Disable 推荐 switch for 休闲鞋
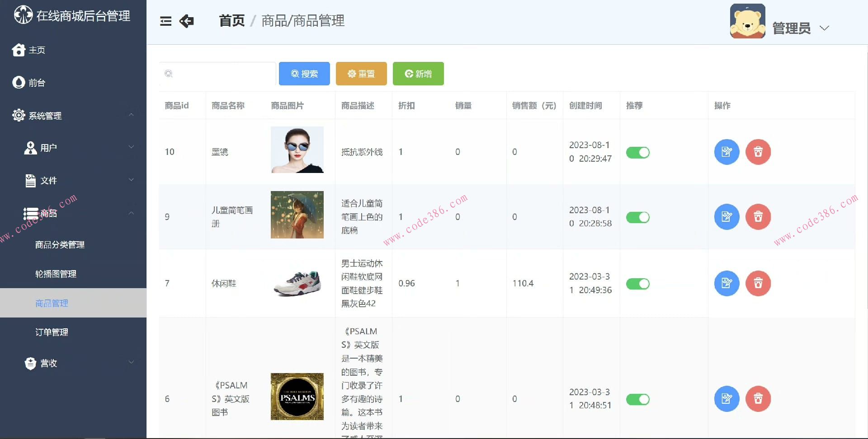Screen dimensions: 868x439 click(x=638, y=284)
